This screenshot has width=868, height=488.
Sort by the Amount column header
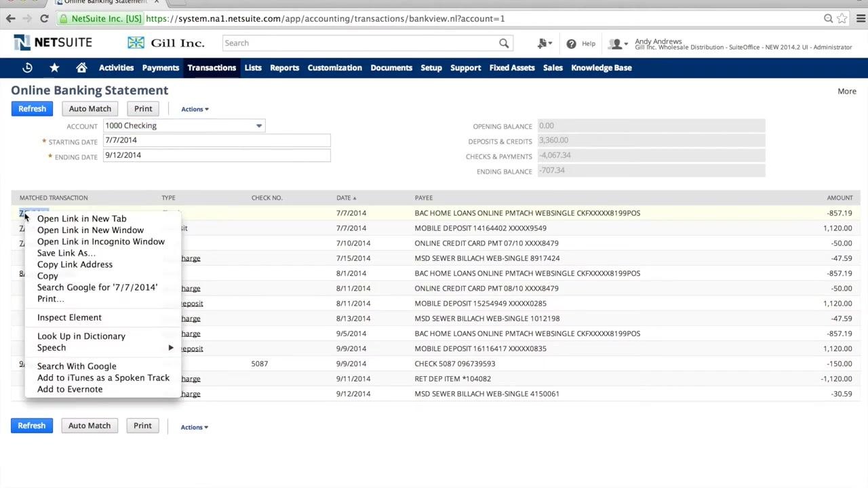coord(840,198)
